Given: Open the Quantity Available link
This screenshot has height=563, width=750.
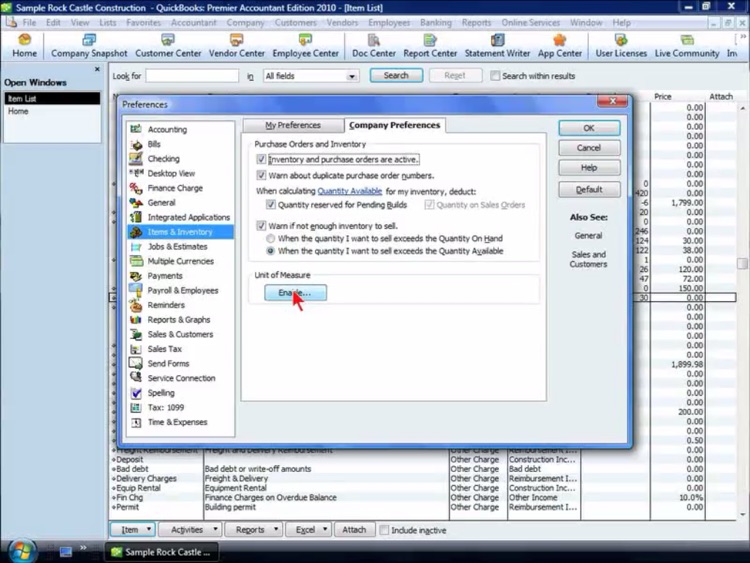Looking at the screenshot, I should click(350, 191).
